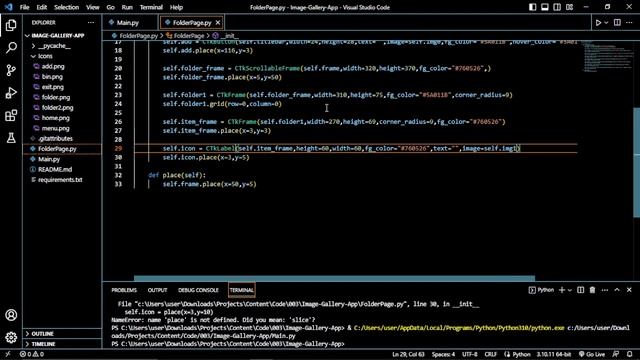Expand the Timeline section

(x=62, y=344)
